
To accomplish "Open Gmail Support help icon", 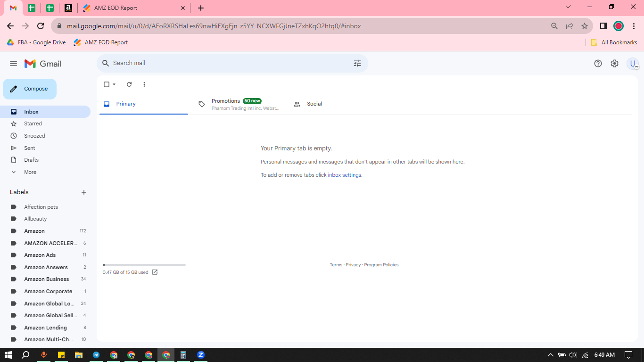I will pos(598,64).
